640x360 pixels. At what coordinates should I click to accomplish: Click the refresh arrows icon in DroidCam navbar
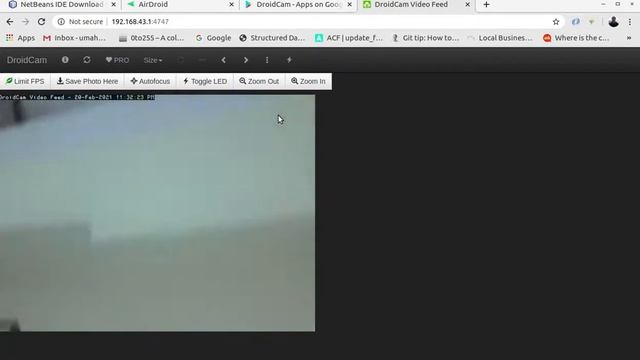coord(87,60)
